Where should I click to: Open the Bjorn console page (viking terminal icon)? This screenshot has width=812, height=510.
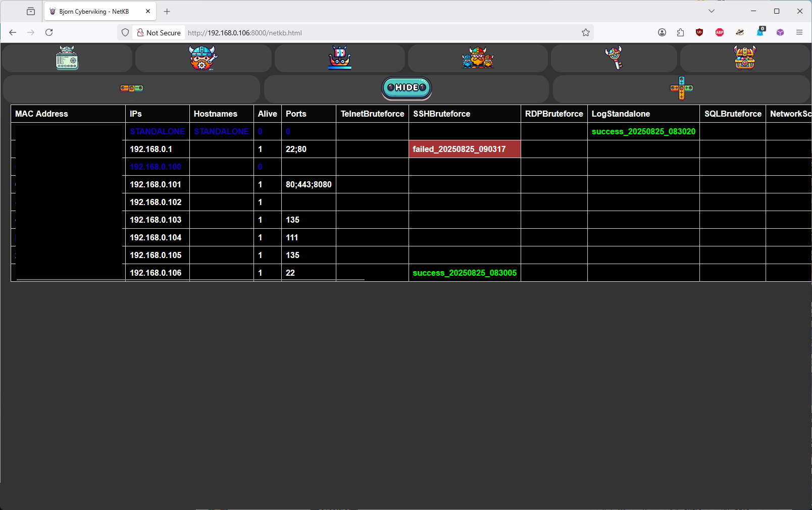click(x=67, y=58)
